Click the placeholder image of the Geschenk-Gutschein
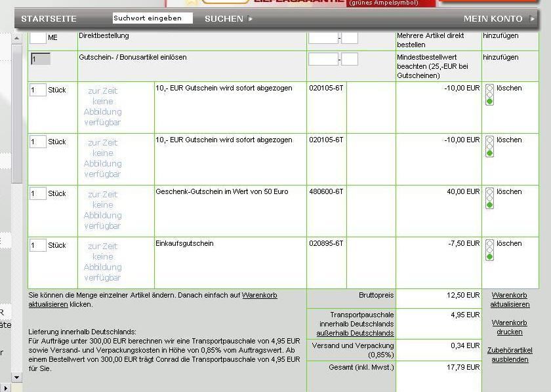Image resolution: width=551 pixels, height=392 pixels. (102, 210)
